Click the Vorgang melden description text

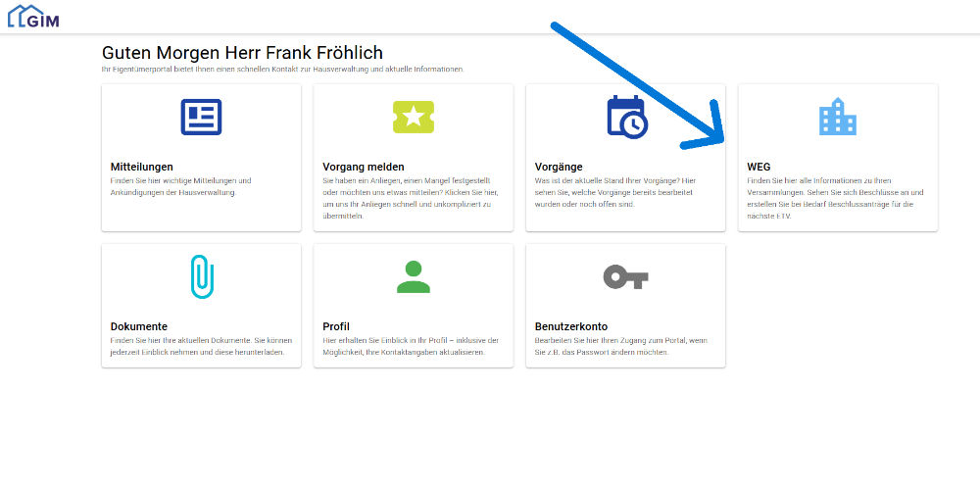pos(411,198)
